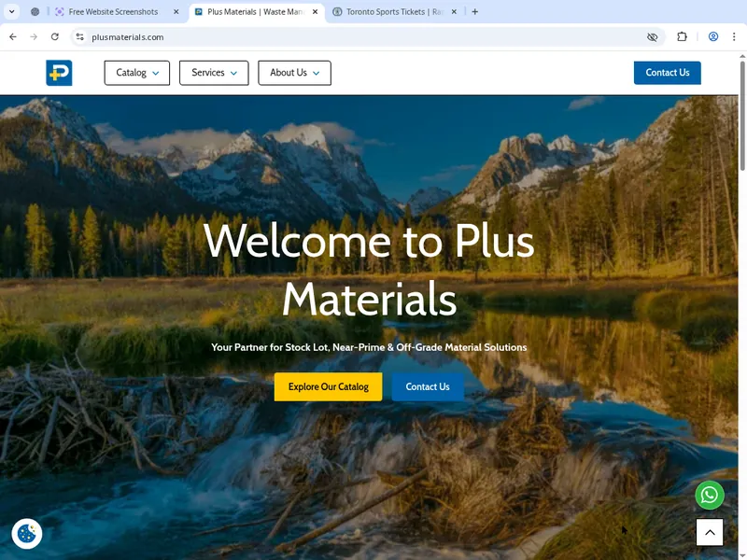Click the Welcome to Plus Materials heading
This screenshot has width=747, height=560.
coord(369,271)
